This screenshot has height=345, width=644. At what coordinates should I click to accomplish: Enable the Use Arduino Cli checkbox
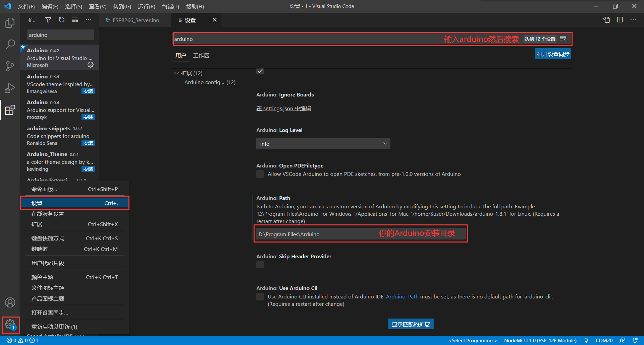click(x=260, y=296)
